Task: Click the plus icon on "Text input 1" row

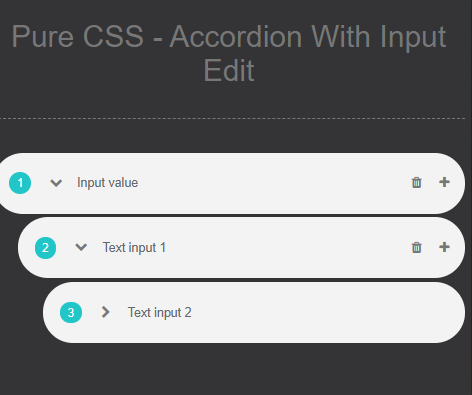Action: pyautogui.click(x=444, y=247)
